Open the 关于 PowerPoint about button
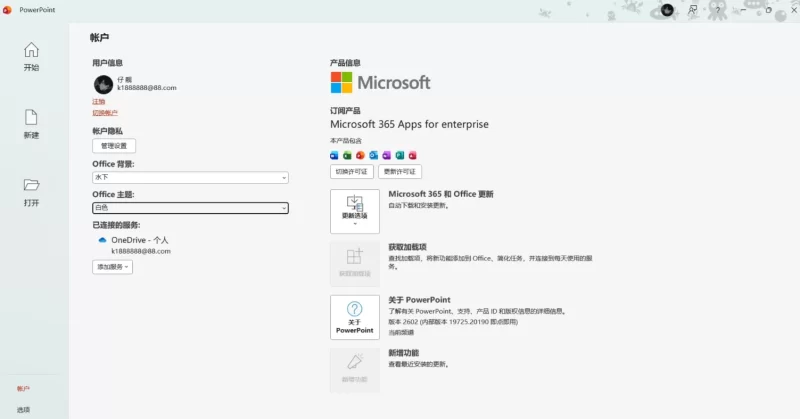Viewport: 800px width, 419px height. point(355,317)
